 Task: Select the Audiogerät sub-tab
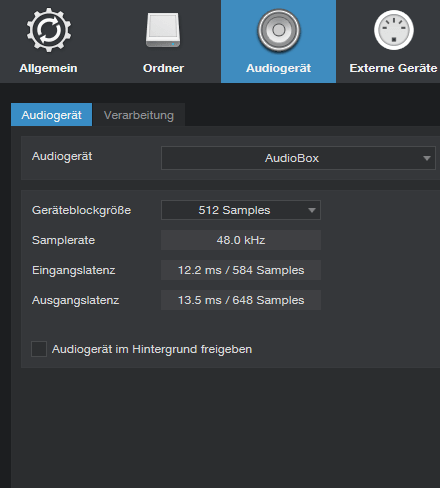tap(51, 115)
